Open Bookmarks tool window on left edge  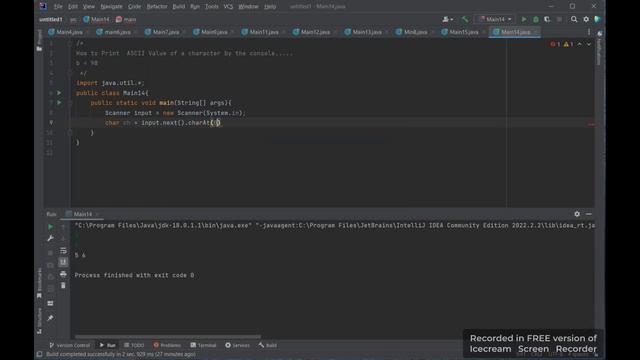(39, 283)
